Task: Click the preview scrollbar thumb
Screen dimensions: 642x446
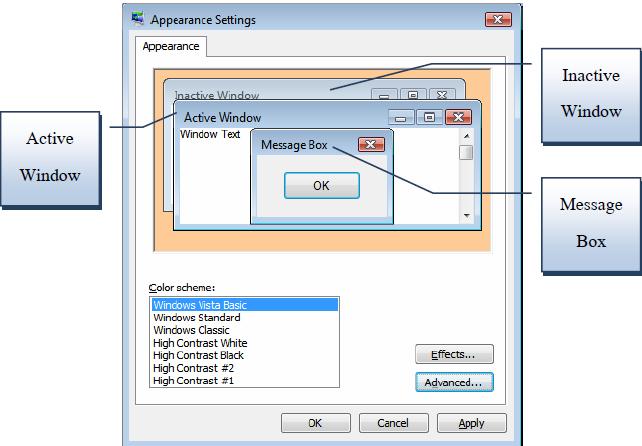Action: (x=466, y=152)
